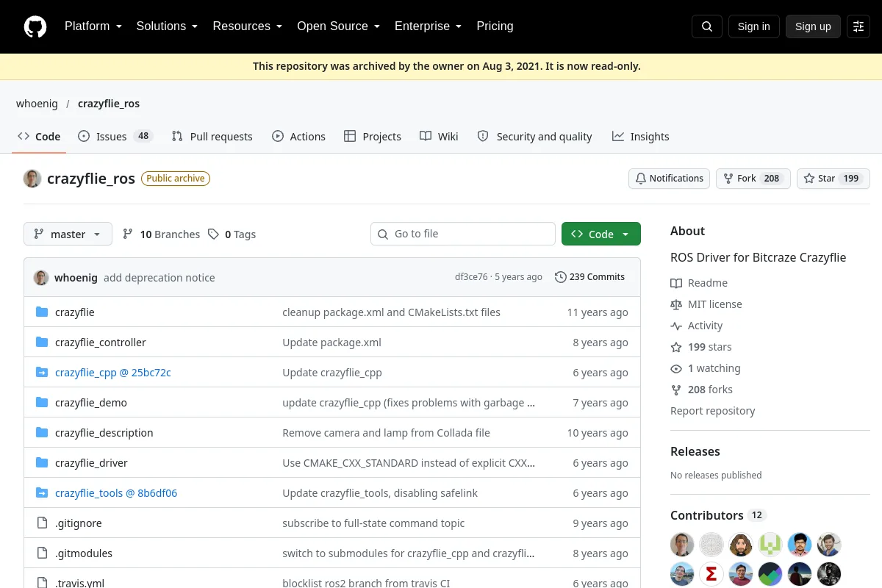The width and height of the screenshot is (882, 588).
Task: Click the Sign in button
Action: click(x=753, y=26)
